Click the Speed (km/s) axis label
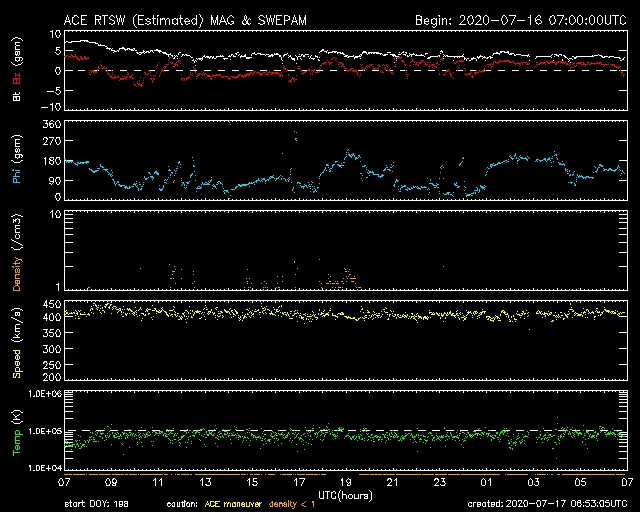640x512 pixels. pyautogui.click(x=17, y=343)
